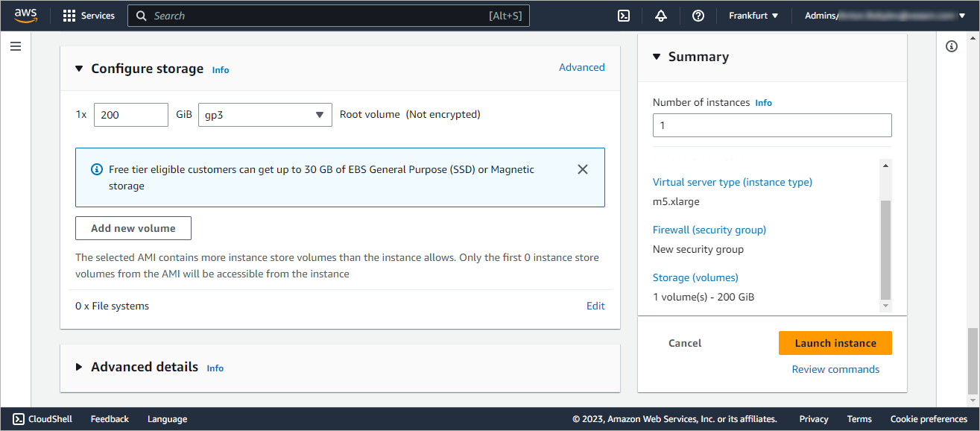Collapse the Configure storage section
The height and width of the screenshot is (431, 980).
(x=80, y=69)
